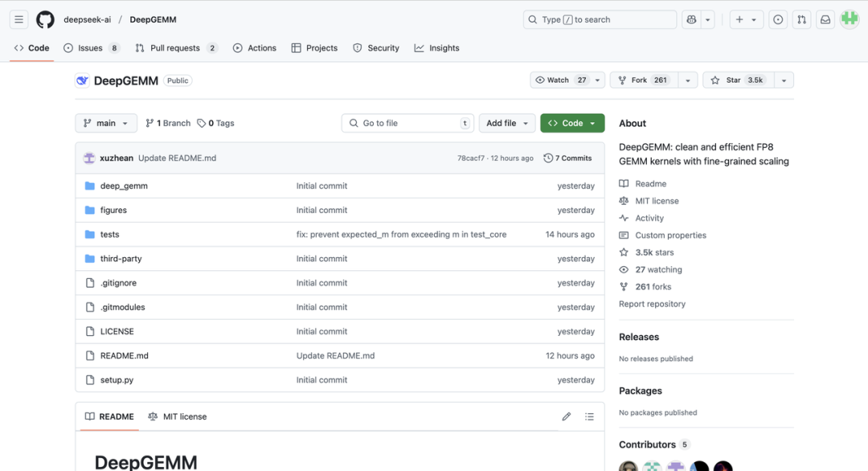Image resolution: width=868 pixels, height=471 pixels.
Task: Click Report repository link
Action: [652, 304]
